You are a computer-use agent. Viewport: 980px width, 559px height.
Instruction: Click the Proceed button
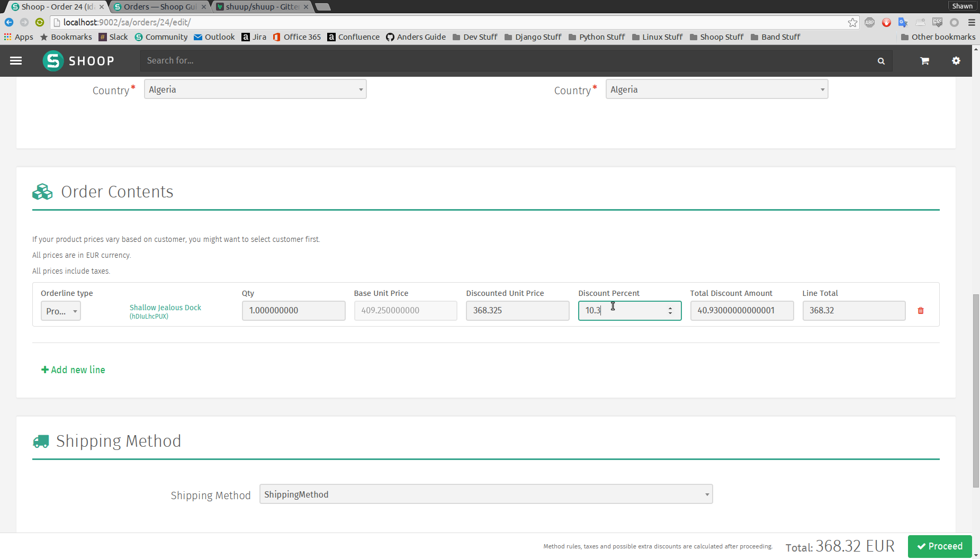click(x=940, y=546)
